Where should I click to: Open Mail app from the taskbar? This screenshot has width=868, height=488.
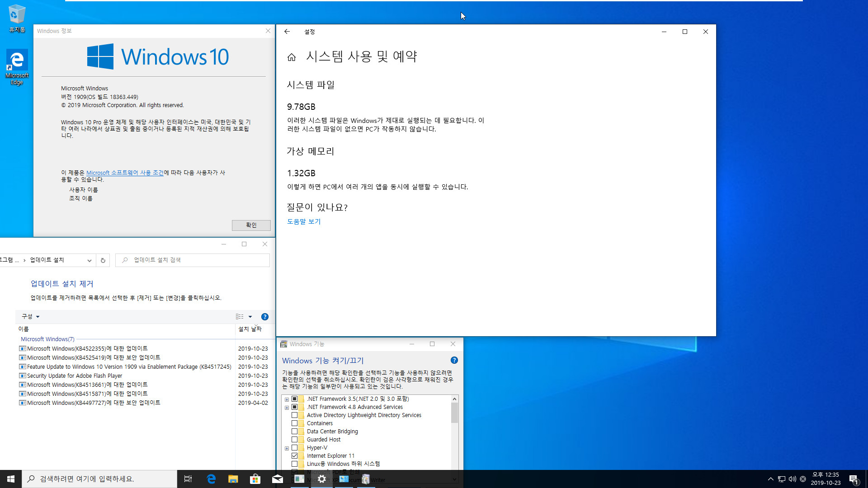click(278, 479)
